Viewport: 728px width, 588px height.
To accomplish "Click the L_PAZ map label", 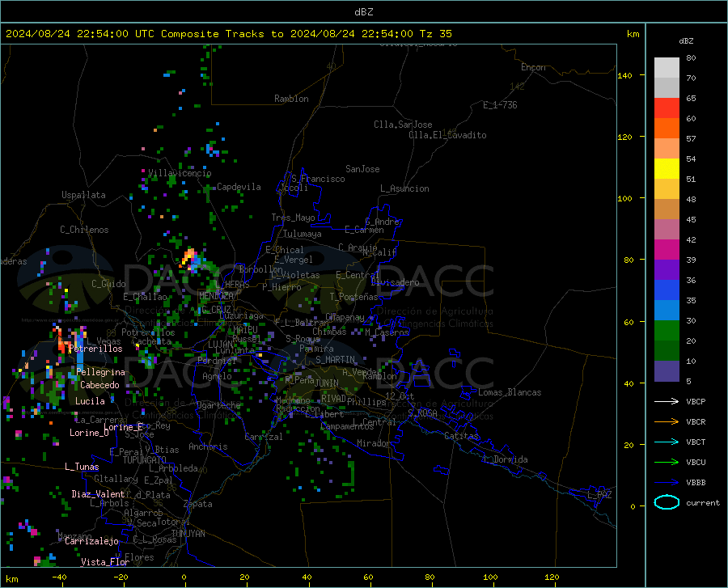I will [x=599, y=495].
